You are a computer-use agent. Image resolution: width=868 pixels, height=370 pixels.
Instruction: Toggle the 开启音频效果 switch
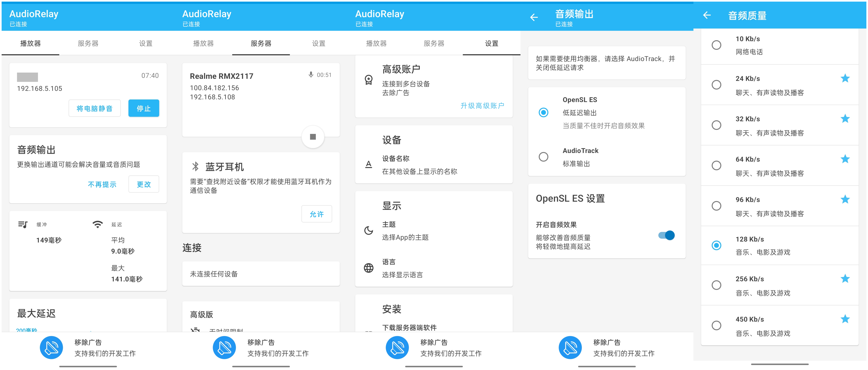coord(666,235)
